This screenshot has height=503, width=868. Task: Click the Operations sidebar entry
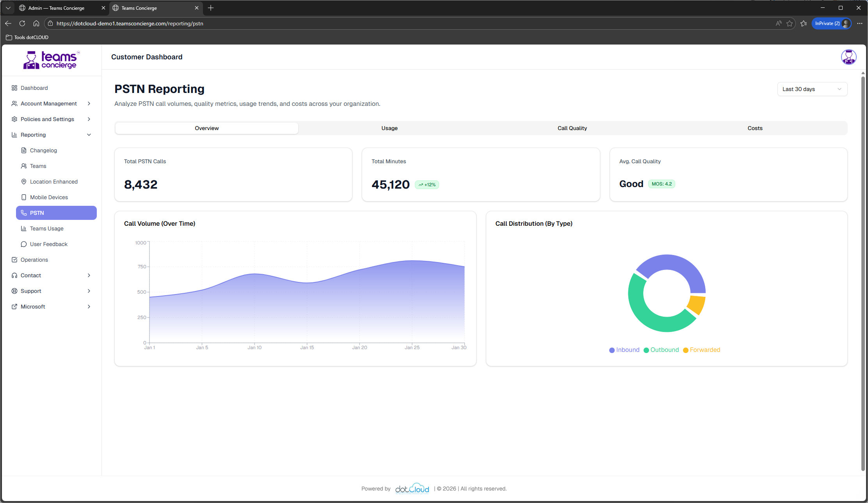tap(34, 260)
